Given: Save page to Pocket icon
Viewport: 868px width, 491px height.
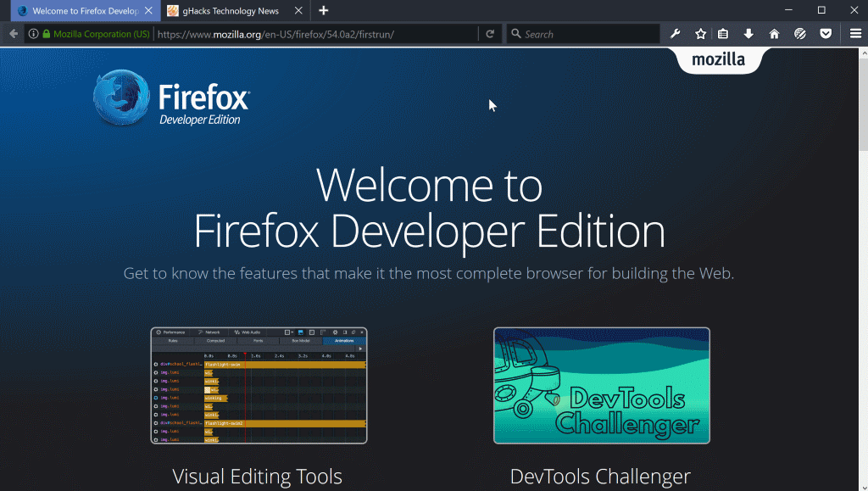Looking at the screenshot, I should click(x=826, y=34).
